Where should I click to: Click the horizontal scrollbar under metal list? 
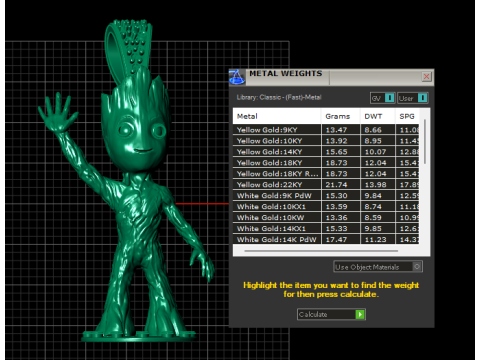(321, 251)
